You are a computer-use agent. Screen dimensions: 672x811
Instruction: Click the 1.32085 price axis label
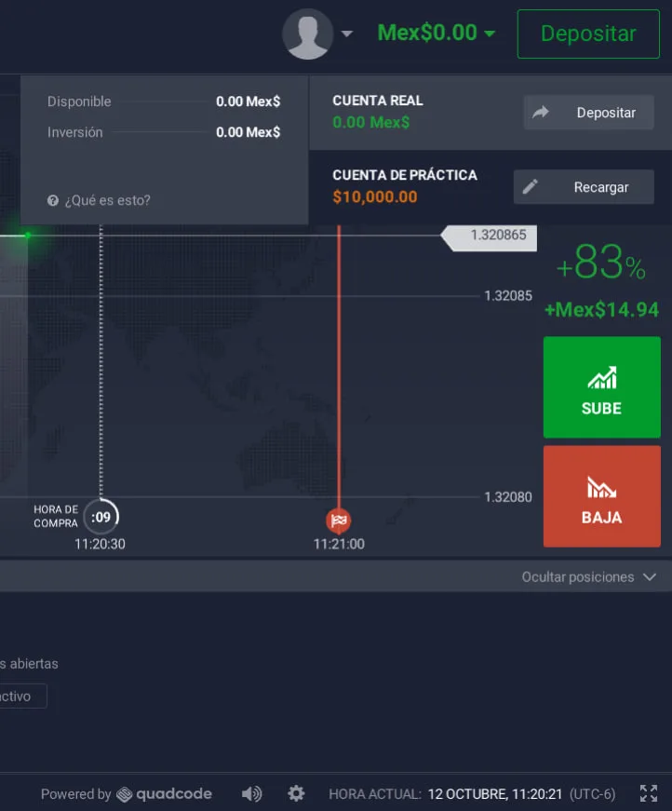click(x=508, y=296)
